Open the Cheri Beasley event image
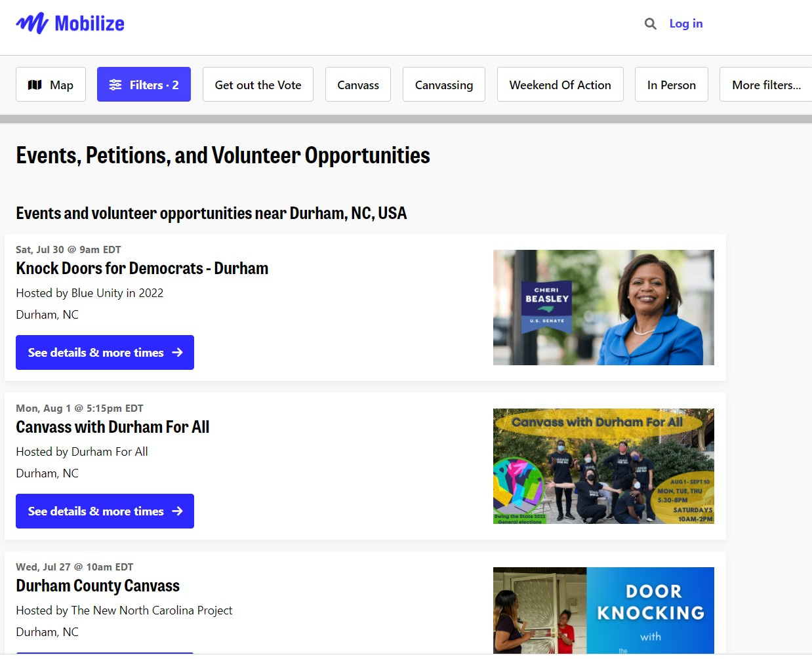 pos(603,308)
